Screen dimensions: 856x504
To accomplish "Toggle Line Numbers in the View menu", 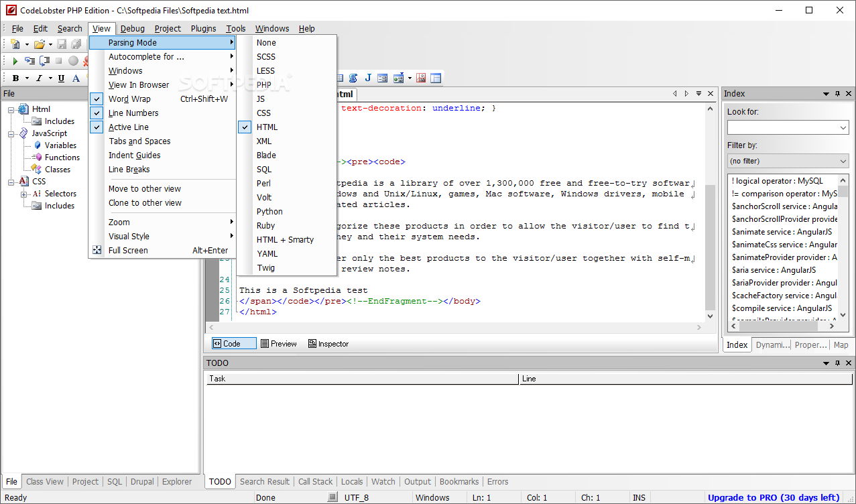I will coord(163,113).
